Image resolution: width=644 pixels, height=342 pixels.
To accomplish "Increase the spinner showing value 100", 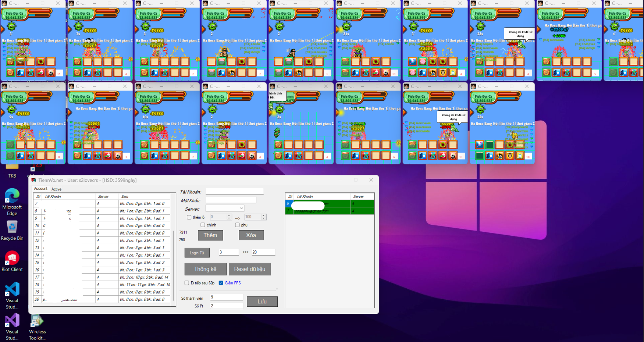I will [x=263, y=215].
